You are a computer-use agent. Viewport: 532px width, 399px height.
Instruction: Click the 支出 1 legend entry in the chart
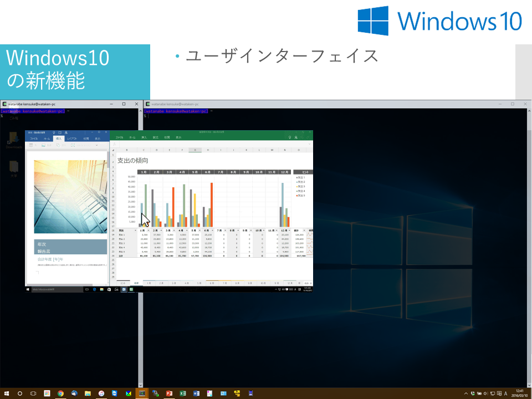click(300, 177)
